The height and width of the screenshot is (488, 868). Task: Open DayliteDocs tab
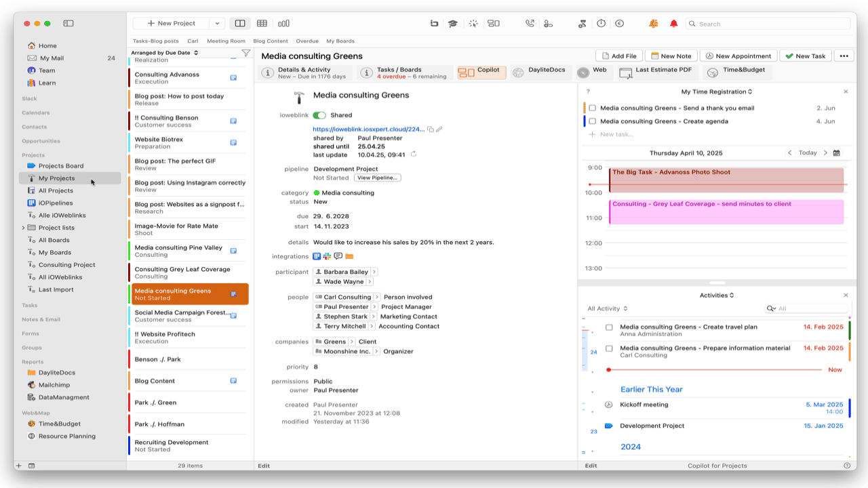pyautogui.click(x=539, y=73)
